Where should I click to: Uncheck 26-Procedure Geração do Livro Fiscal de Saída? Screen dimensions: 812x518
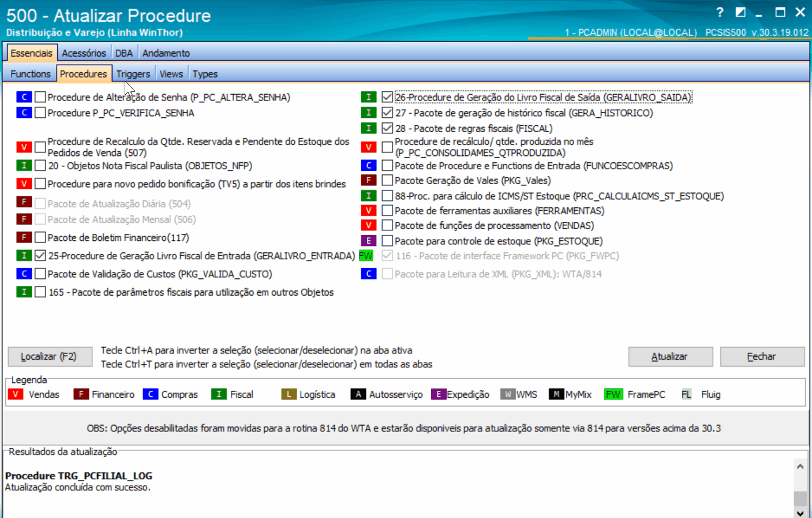387,97
